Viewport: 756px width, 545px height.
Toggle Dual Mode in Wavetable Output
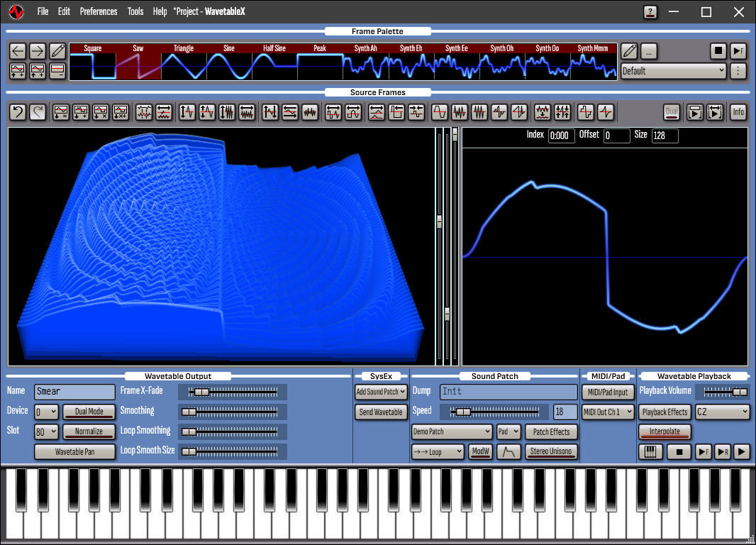click(x=89, y=412)
